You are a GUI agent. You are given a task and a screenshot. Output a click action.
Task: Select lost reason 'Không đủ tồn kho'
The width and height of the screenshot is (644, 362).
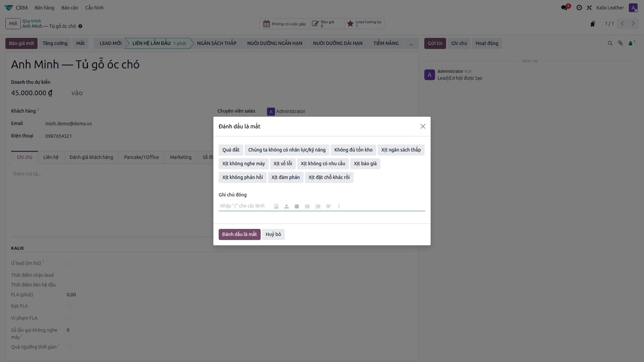[x=353, y=150]
